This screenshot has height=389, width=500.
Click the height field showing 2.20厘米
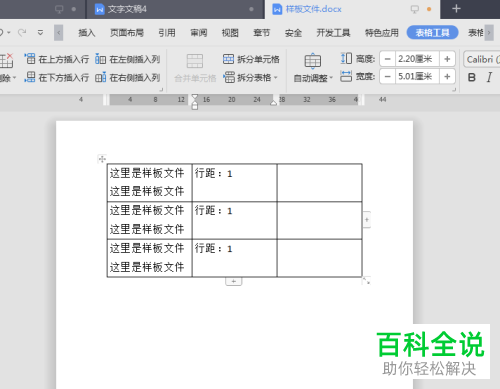(x=417, y=59)
